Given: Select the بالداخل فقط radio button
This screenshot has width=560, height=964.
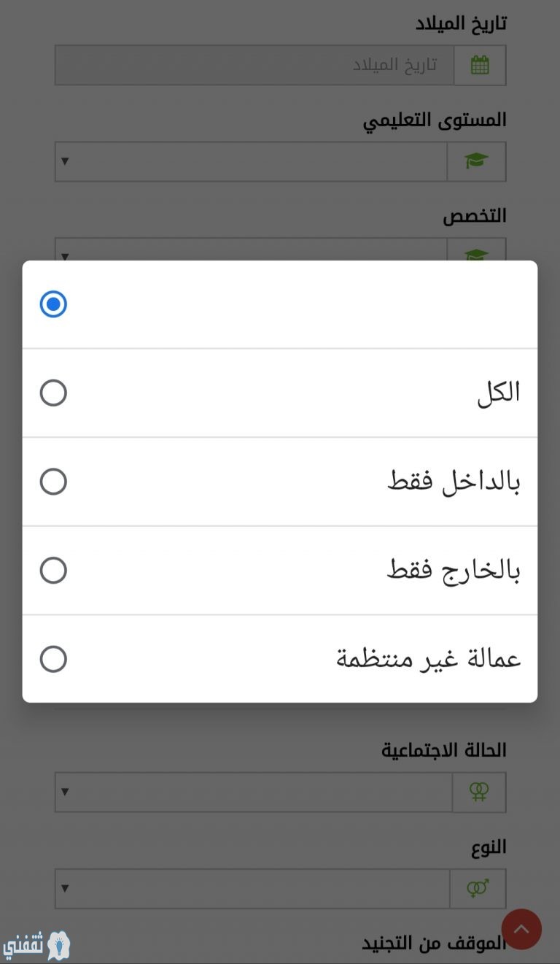Looking at the screenshot, I should (53, 482).
